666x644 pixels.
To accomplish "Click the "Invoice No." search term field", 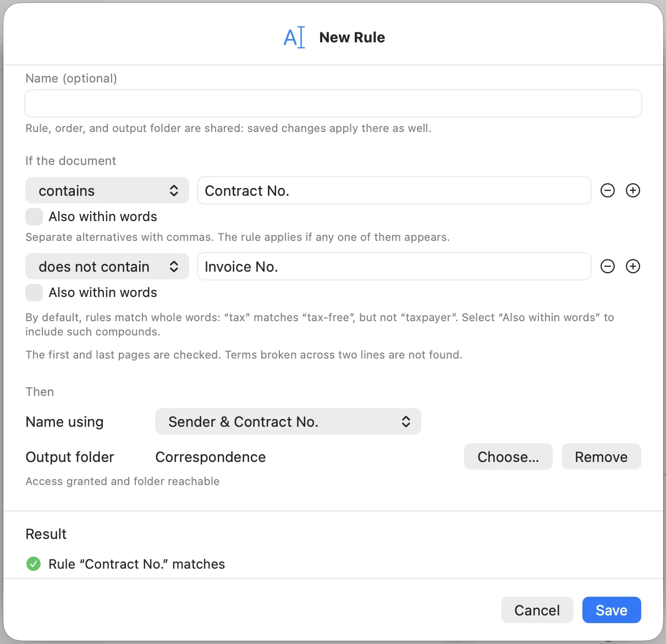I will click(x=394, y=267).
